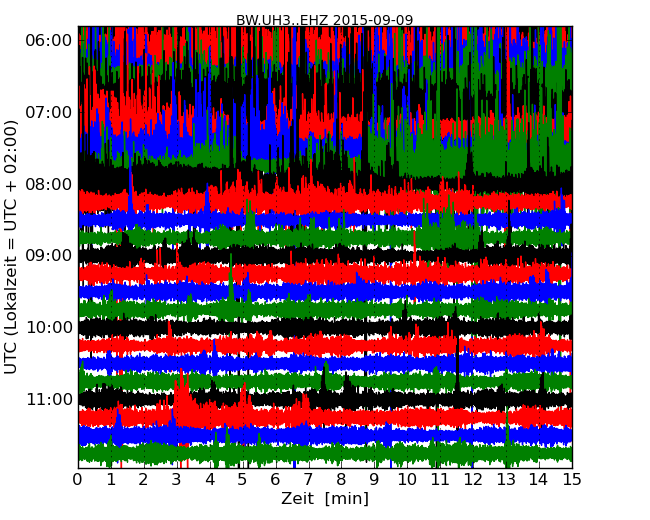Click x-axis tick label 3
The height and width of the screenshot is (520, 650).
point(177,480)
